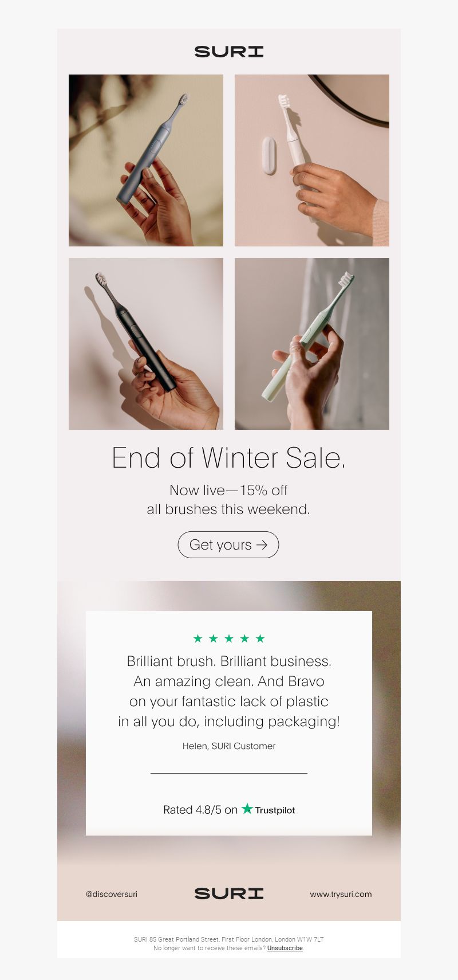Open the mint green toothbrush photo
This screenshot has width=458, height=980.
(312, 344)
